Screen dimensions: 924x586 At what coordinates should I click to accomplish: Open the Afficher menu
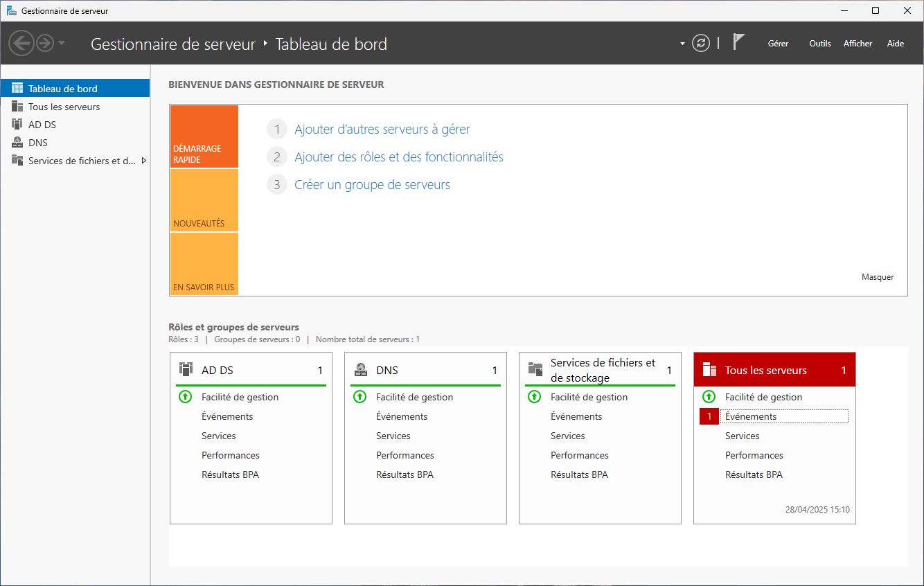tap(858, 44)
